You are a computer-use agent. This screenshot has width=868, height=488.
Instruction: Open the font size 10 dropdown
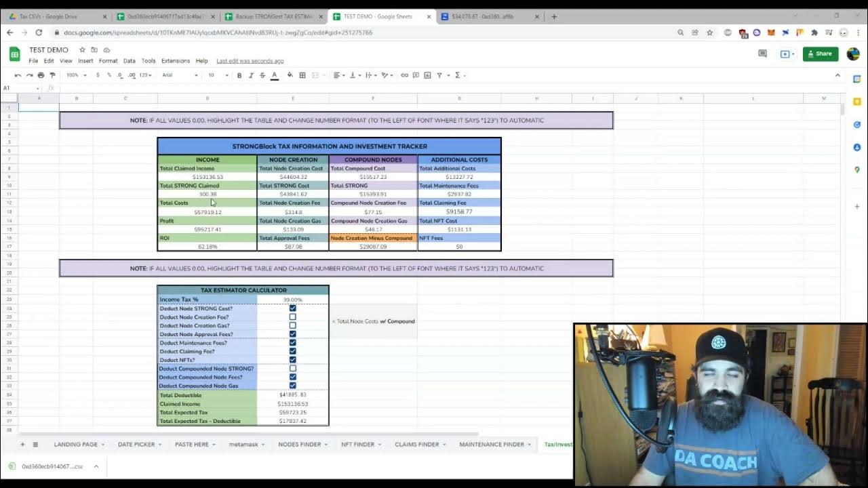(217, 75)
